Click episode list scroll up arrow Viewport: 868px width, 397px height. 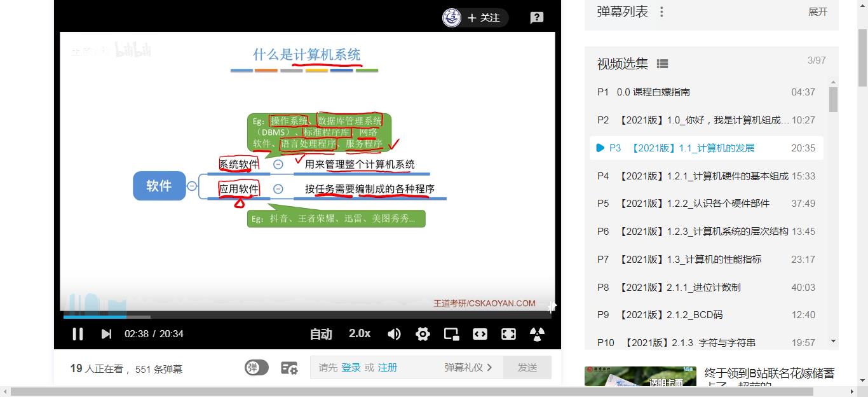click(x=834, y=83)
